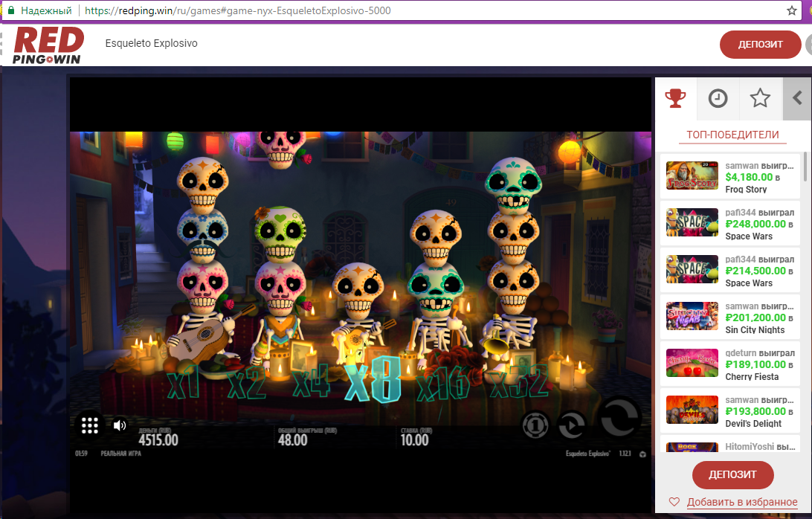
Task: Click the Cherry Fiesta game name text
Action: point(752,376)
